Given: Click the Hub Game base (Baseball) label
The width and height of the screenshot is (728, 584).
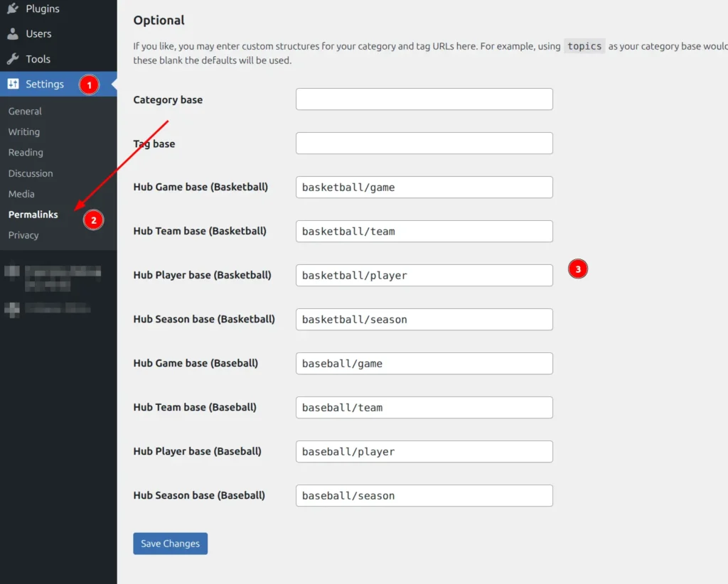Looking at the screenshot, I should coord(196,363).
